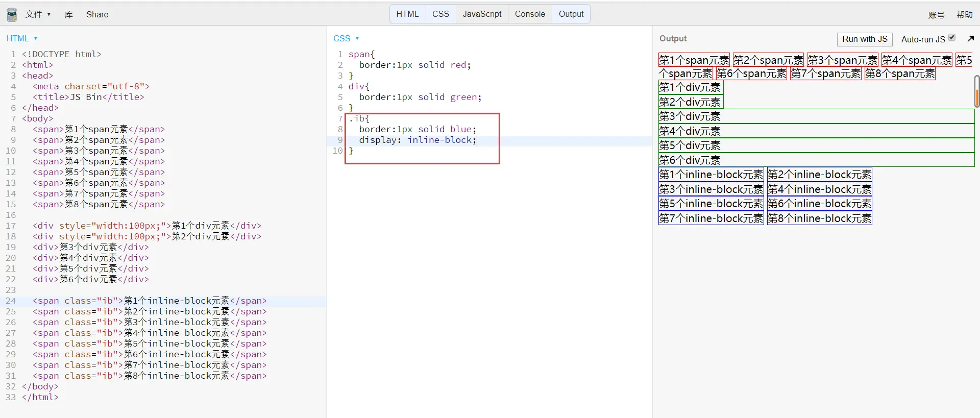Click the <head> opening tag line

37,76
